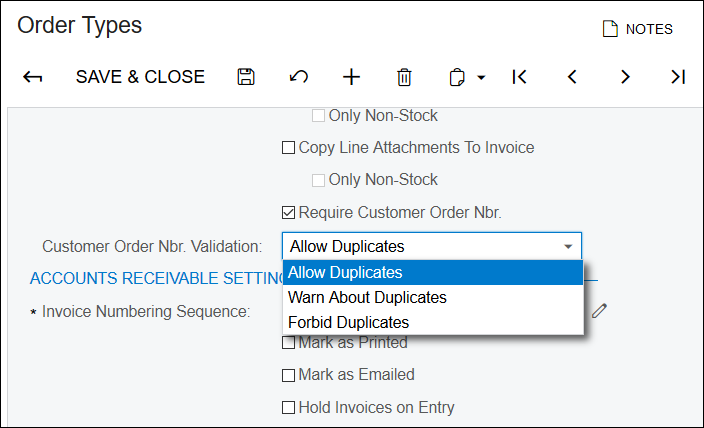Go to the last record
704x428 pixels.
pos(678,77)
